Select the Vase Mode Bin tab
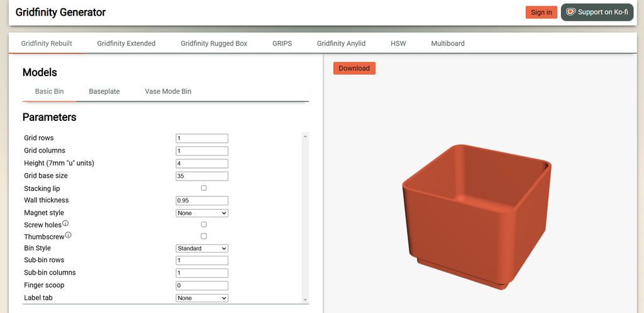644x313 pixels. (x=168, y=91)
